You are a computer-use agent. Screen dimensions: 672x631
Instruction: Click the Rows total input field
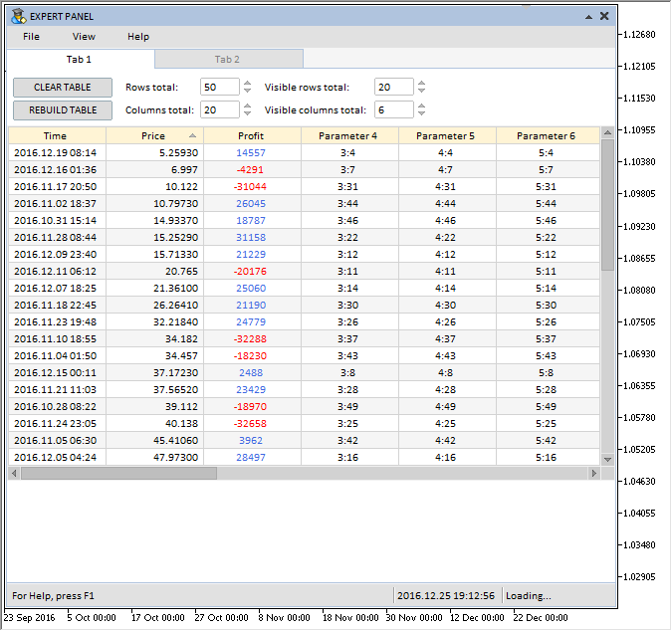pos(219,87)
